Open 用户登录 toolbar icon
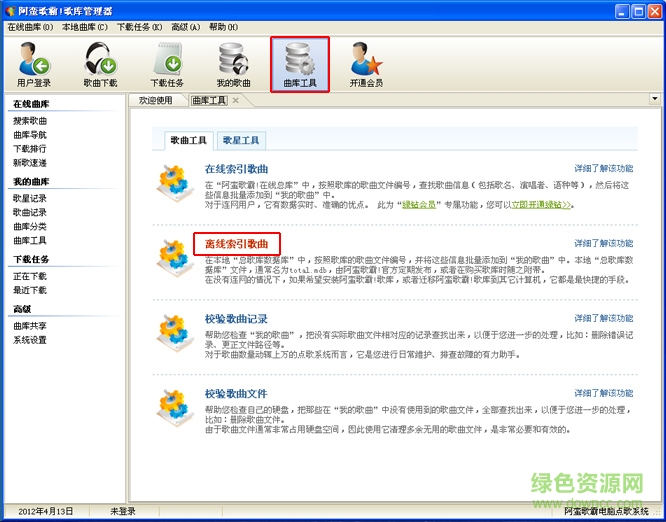Viewport: 666px width, 522px height. (34, 65)
